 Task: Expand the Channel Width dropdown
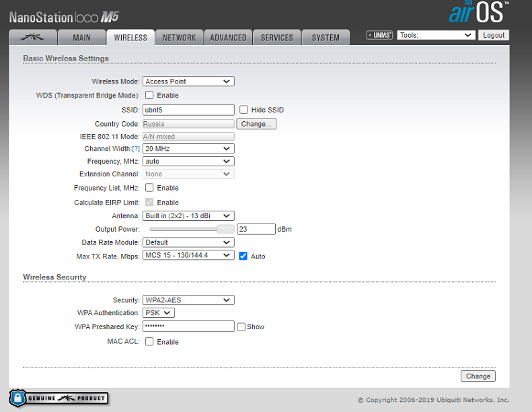point(188,148)
